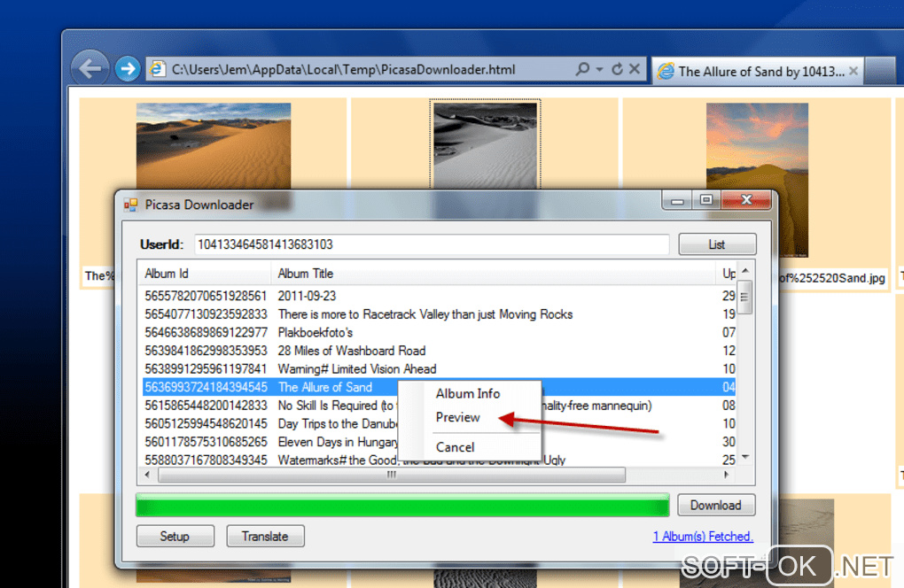Viewport: 904px width, 588px height.
Task: Click the Download button
Action: [716, 505]
